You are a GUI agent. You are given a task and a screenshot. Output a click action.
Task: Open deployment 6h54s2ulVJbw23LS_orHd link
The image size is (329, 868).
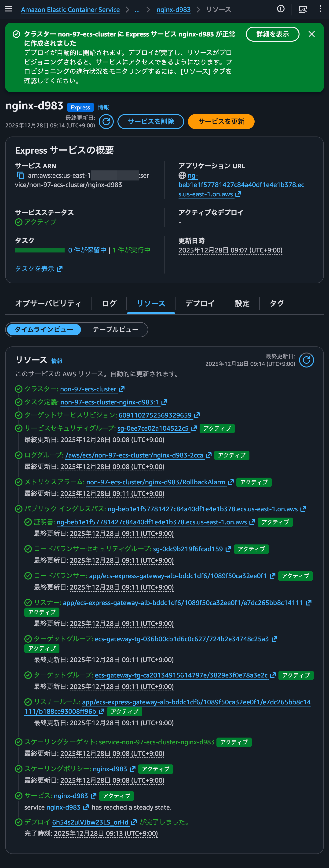click(90, 822)
